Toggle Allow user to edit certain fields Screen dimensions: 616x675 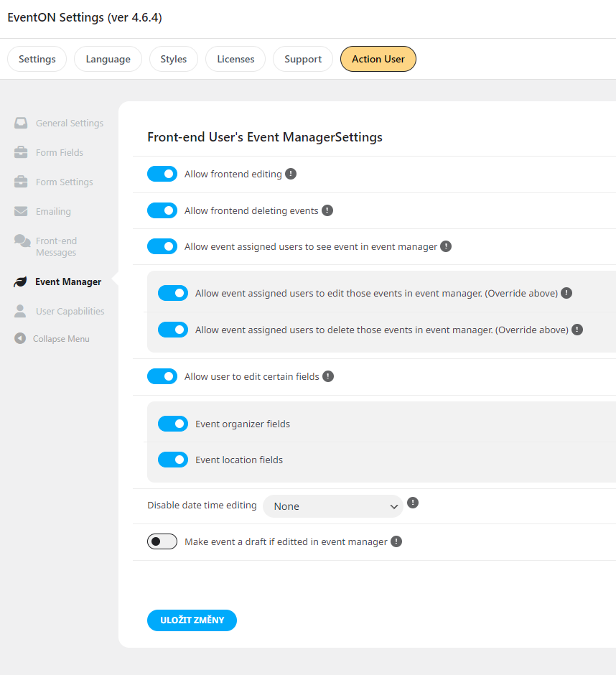click(x=162, y=376)
